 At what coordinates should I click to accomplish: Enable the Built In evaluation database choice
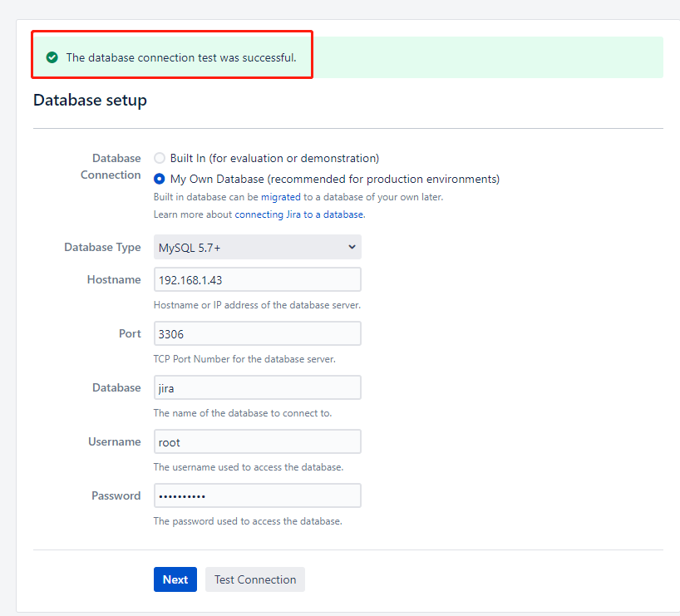(159, 157)
